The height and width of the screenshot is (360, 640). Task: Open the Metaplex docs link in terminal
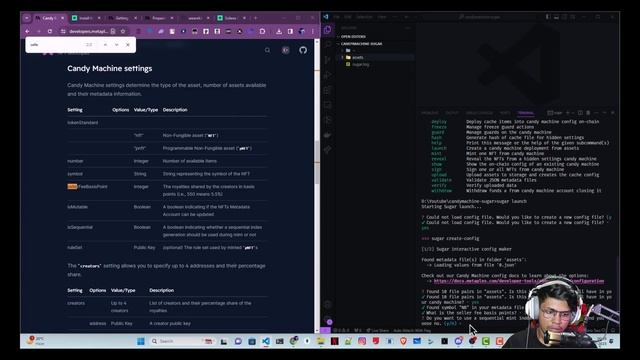[x=519, y=281]
